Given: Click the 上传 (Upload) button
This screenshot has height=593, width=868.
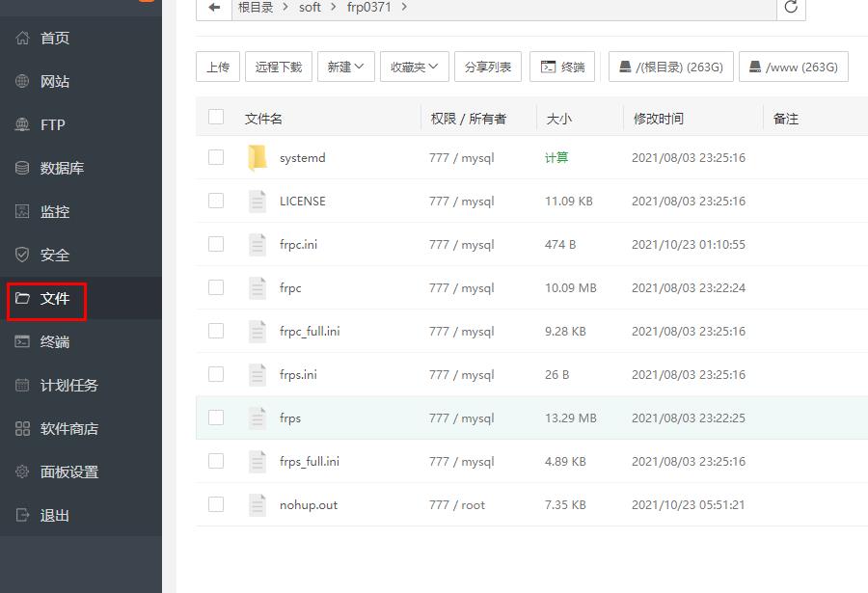Looking at the screenshot, I should (x=217, y=67).
